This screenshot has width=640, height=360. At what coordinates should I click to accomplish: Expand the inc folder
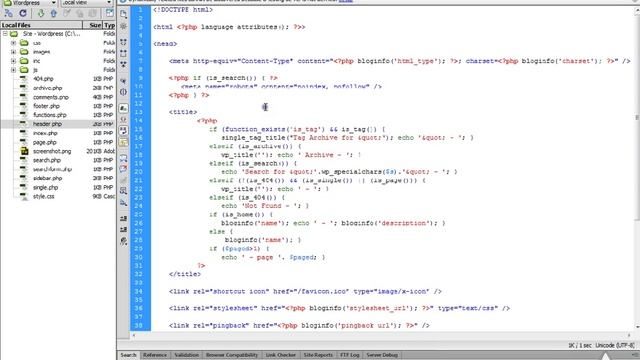13,61
